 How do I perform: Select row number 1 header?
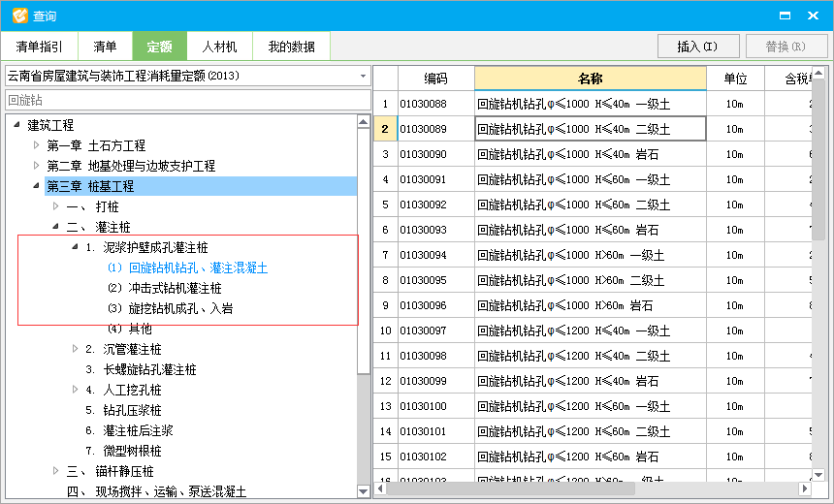(386, 104)
